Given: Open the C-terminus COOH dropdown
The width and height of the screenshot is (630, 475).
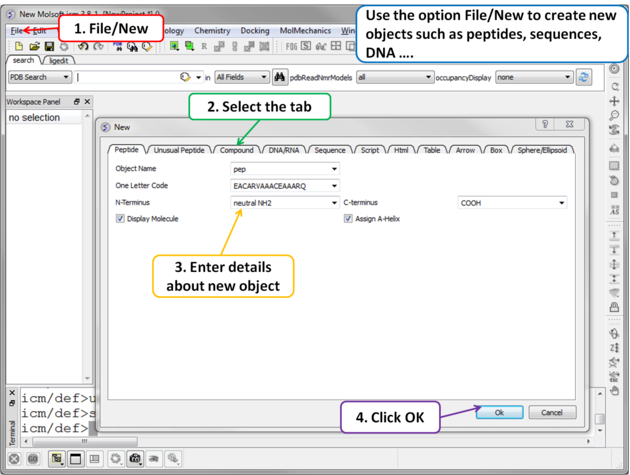Looking at the screenshot, I should click(512, 203).
